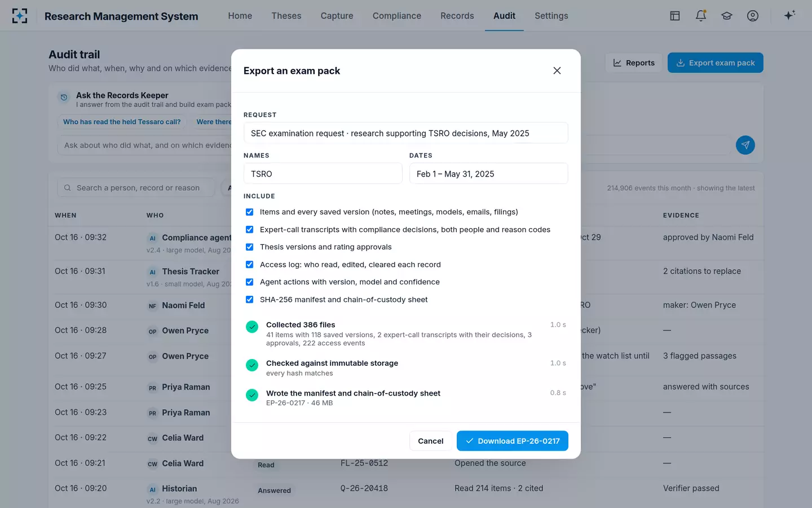Open the Records tab

(x=457, y=16)
